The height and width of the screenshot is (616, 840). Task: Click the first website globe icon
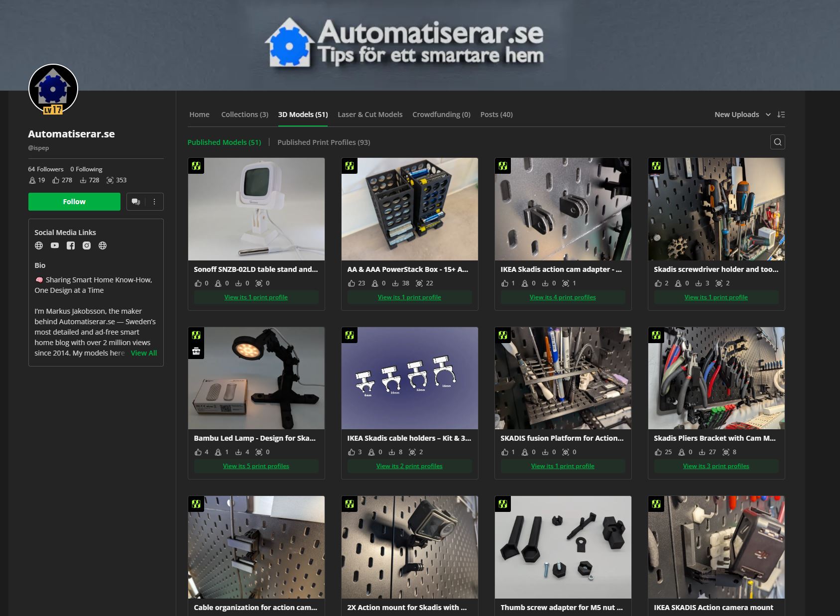click(x=39, y=246)
